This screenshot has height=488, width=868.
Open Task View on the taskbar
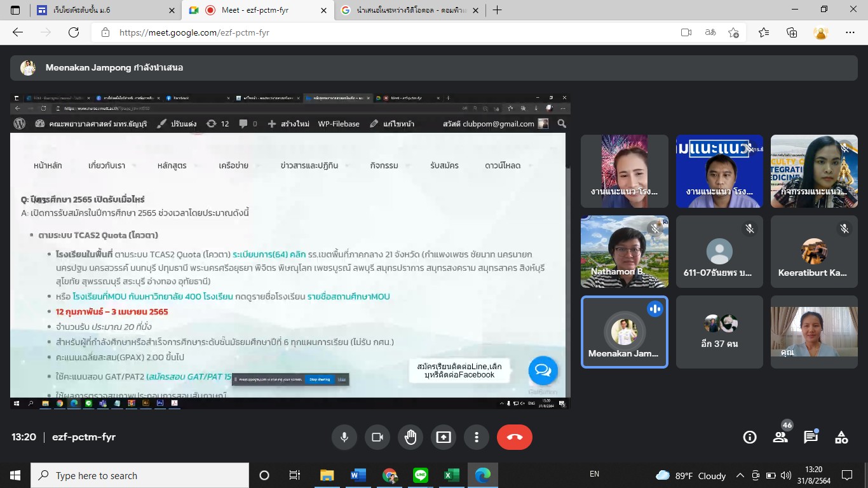(x=295, y=475)
